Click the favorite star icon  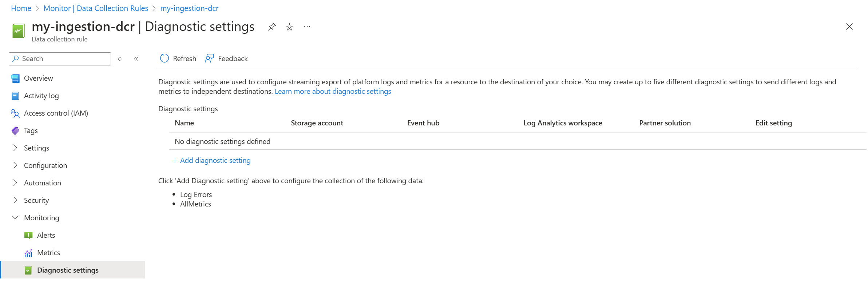click(289, 27)
